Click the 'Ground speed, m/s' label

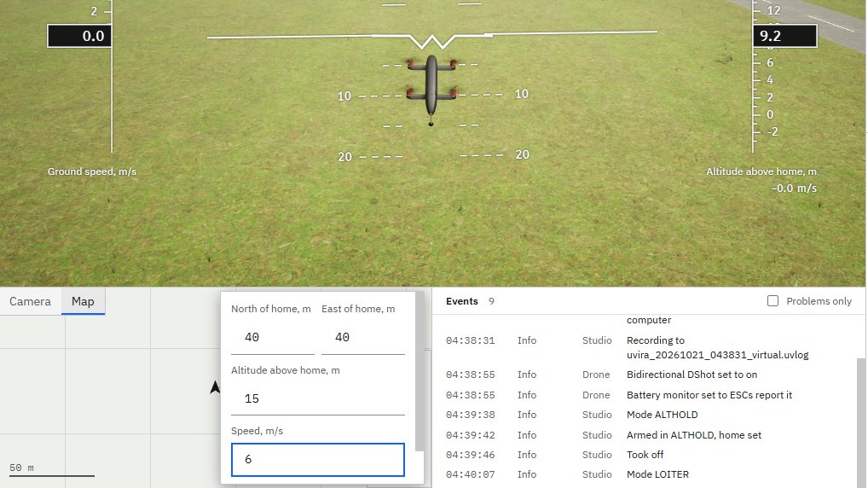coord(92,171)
